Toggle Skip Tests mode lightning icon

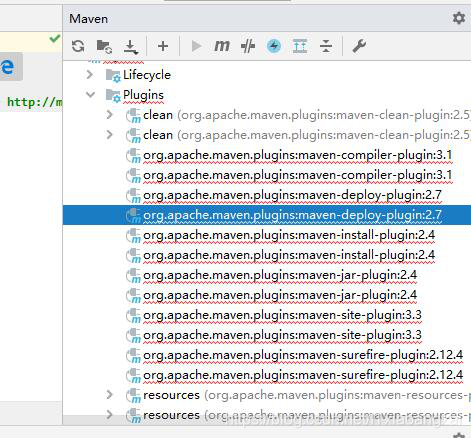click(x=274, y=46)
